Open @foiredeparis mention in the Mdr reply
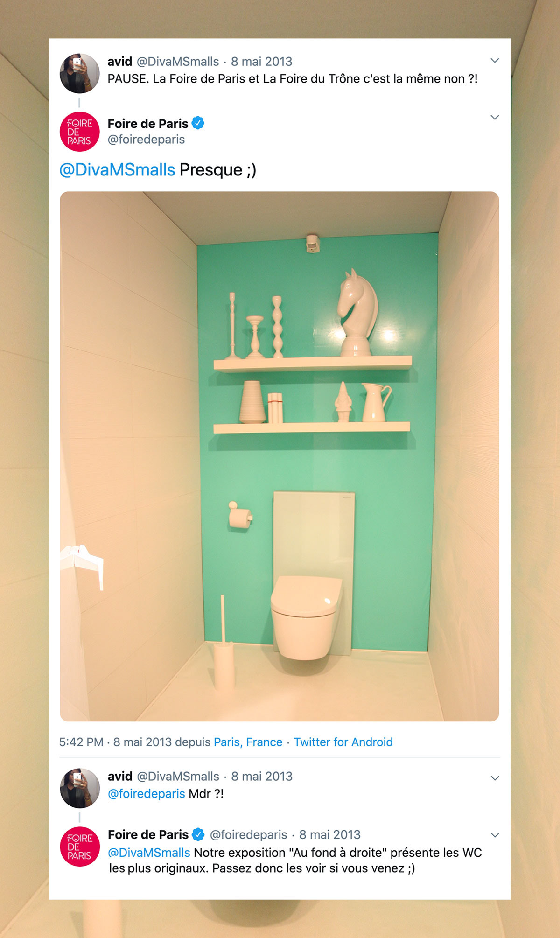560x938 pixels. tap(147, 793)
